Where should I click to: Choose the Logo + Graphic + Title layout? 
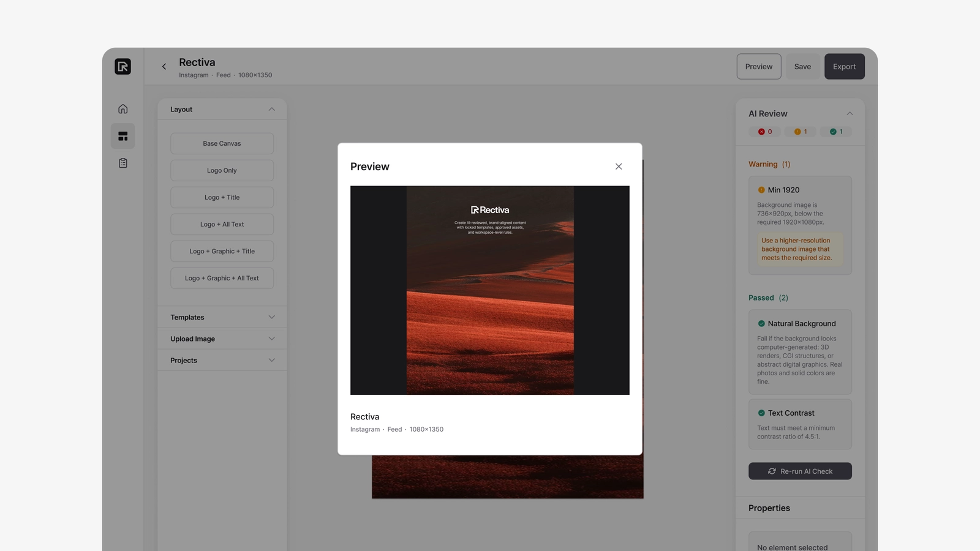click(222, 251)
